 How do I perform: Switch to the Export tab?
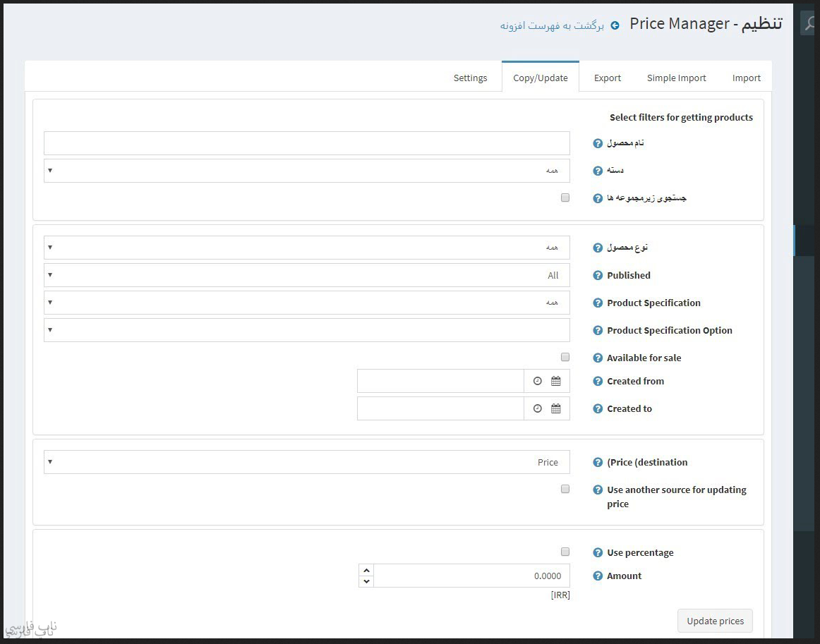pyautogui.click(x=607, y=78)
